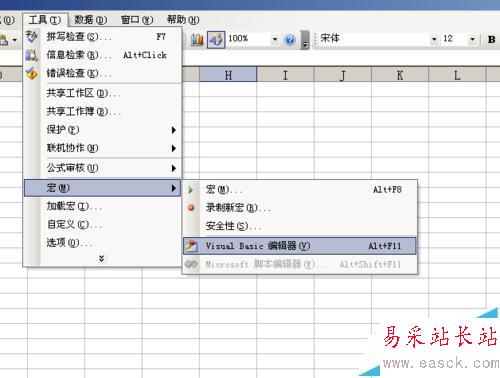The image size is (500, 378).
Task: Click the zoom percentage field
Action: (x=248, y=39)
